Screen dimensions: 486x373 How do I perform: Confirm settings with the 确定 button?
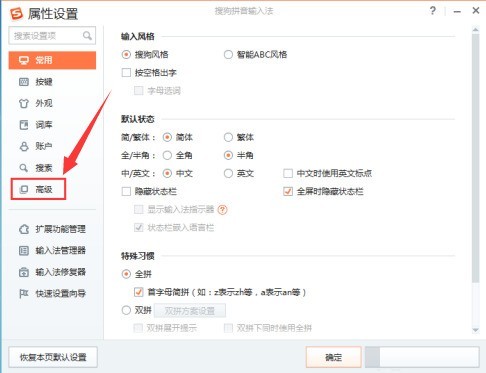tap(334, 357)
